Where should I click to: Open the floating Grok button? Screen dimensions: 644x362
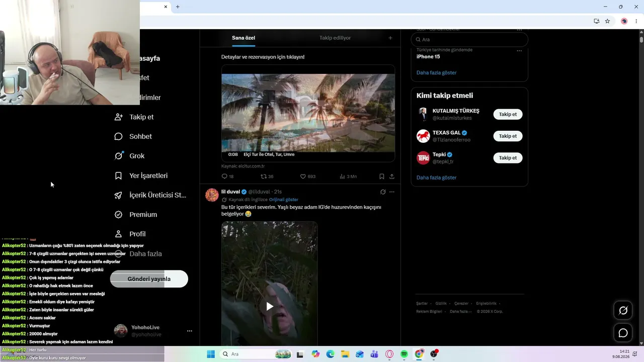pos(623,310)
